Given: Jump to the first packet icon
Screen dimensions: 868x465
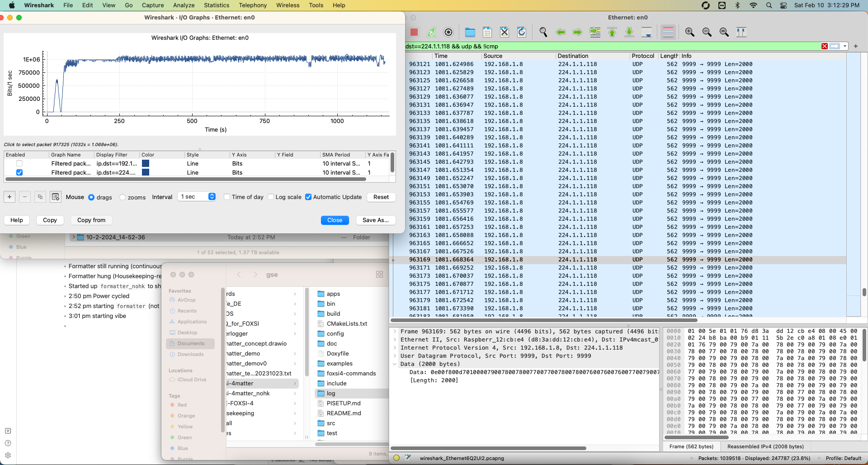Looking at the screenshot, I should coord(612,32).
